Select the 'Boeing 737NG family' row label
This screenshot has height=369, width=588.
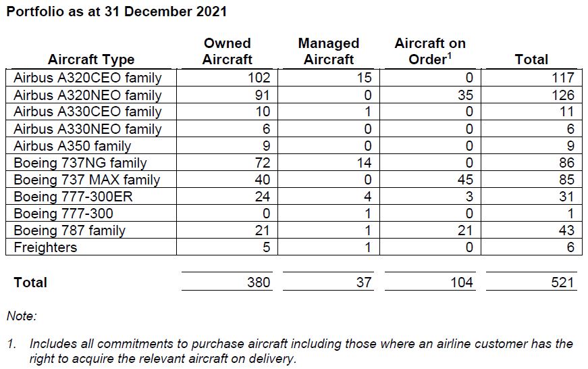click(80, 163)
